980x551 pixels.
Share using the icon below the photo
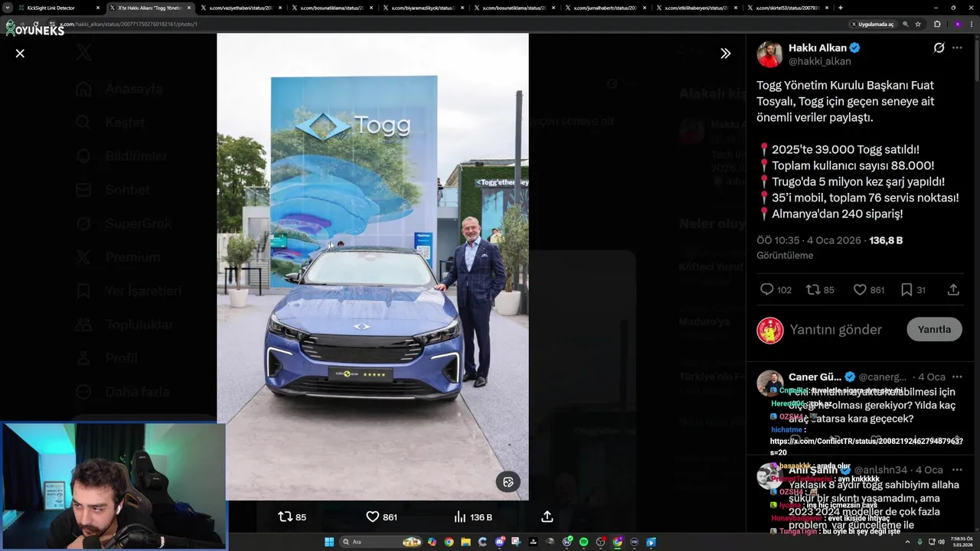pyautogui.click(x=547, y=517)
